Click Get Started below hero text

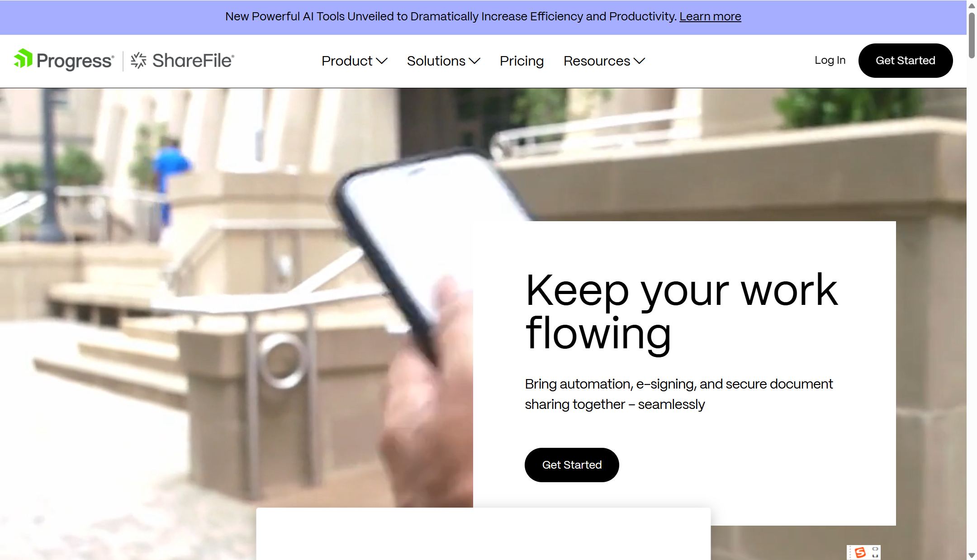tap(572, 465)
